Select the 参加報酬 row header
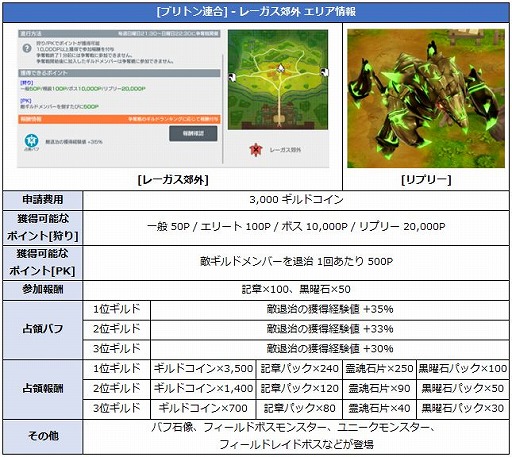Image resolution: width=512 pixels, height=457 pixels. [43, 290]
